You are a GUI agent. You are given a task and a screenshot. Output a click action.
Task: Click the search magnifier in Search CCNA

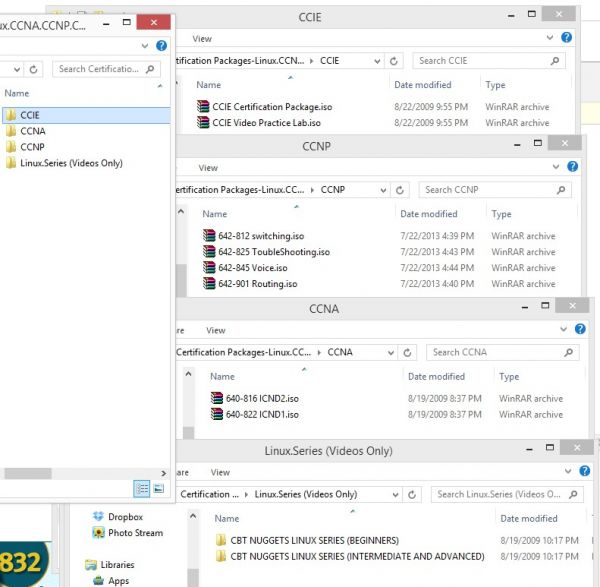tap(569, 352)
